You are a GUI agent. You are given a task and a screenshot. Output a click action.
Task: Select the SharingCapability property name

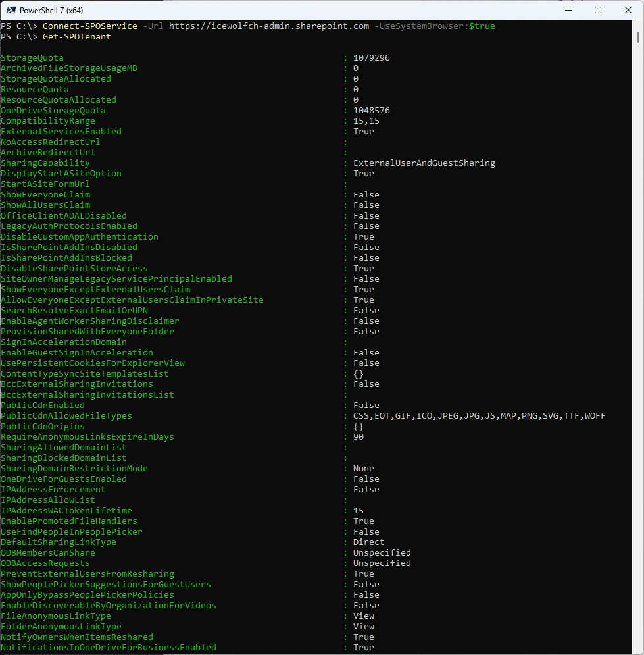pos(45,163)
